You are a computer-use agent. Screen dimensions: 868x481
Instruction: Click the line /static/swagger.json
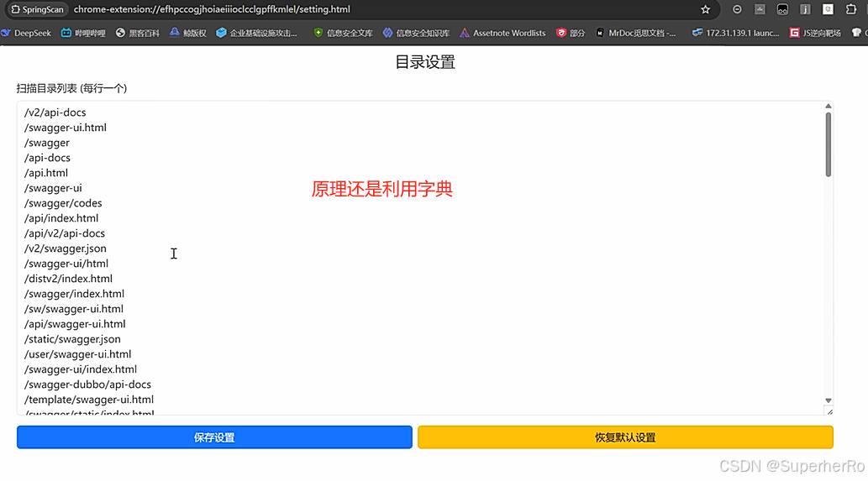click(x=72, y=339)
